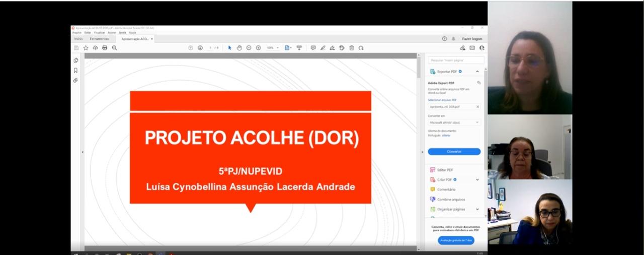Collapse the right tools pane arrow
This screenshot has width=644, height=255.
point(423,152)
